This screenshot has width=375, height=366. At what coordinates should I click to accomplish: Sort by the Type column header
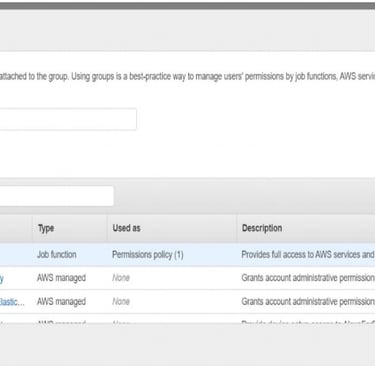pos(46,228)
